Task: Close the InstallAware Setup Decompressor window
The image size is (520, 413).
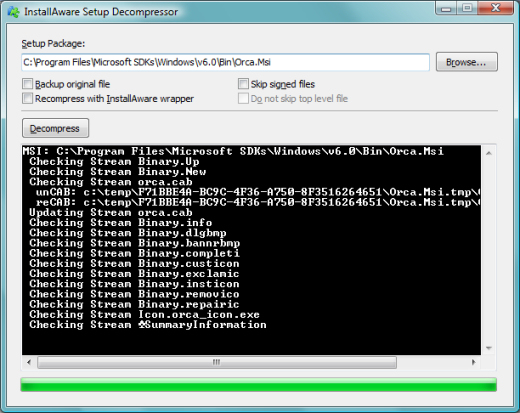Action: (x=496, y=8)
